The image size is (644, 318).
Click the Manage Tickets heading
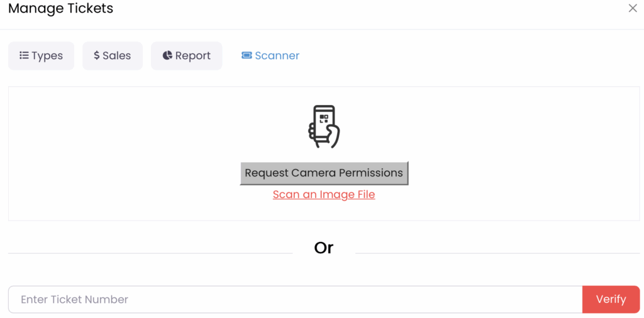pyautogui.click(x=61, y=9)
